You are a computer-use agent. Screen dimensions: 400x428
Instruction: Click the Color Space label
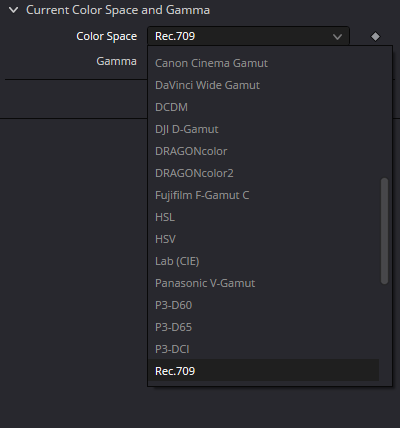(x=106, y=36)
